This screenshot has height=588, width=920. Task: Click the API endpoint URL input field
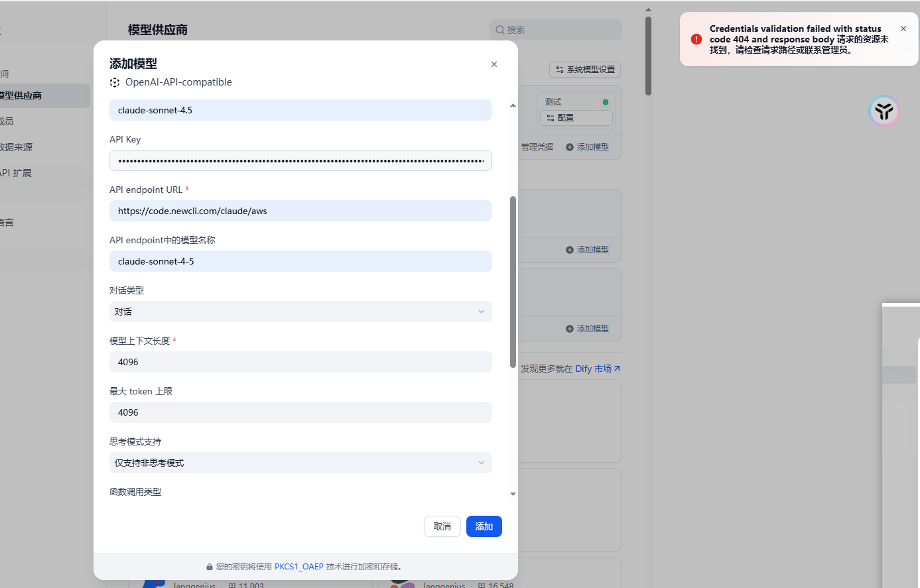click(x=300, y=211)
